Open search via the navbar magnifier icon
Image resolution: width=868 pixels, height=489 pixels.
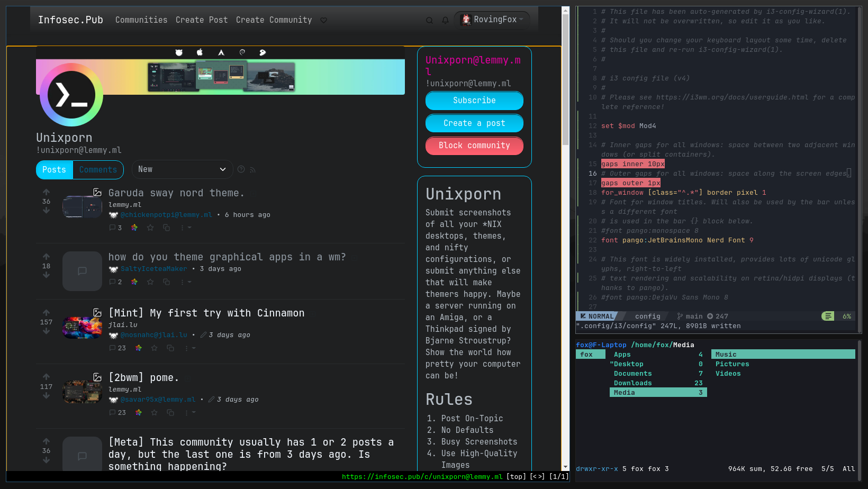coord(429,20)
